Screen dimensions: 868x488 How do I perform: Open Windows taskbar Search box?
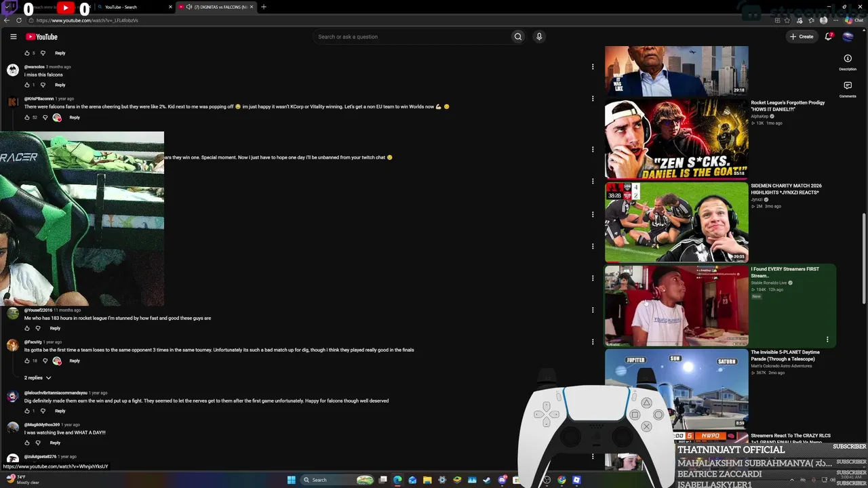click(x=337, y=480)
